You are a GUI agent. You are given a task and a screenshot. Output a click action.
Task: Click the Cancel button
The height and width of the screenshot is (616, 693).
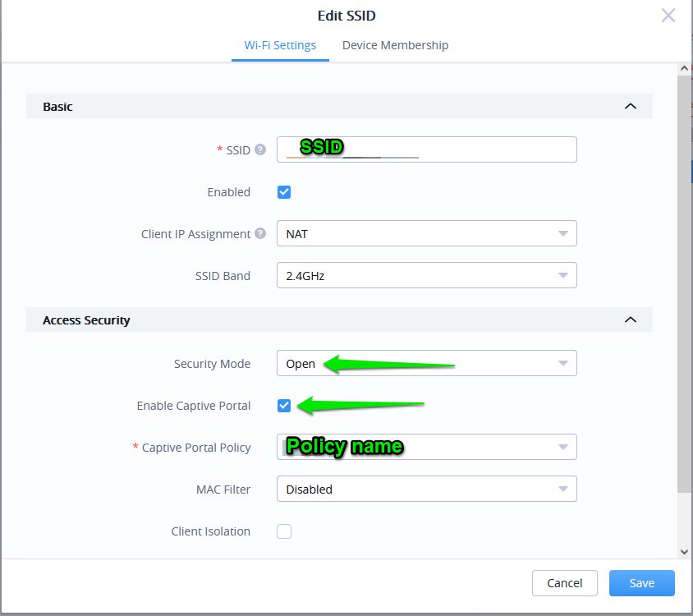click(x=564, y=583)
